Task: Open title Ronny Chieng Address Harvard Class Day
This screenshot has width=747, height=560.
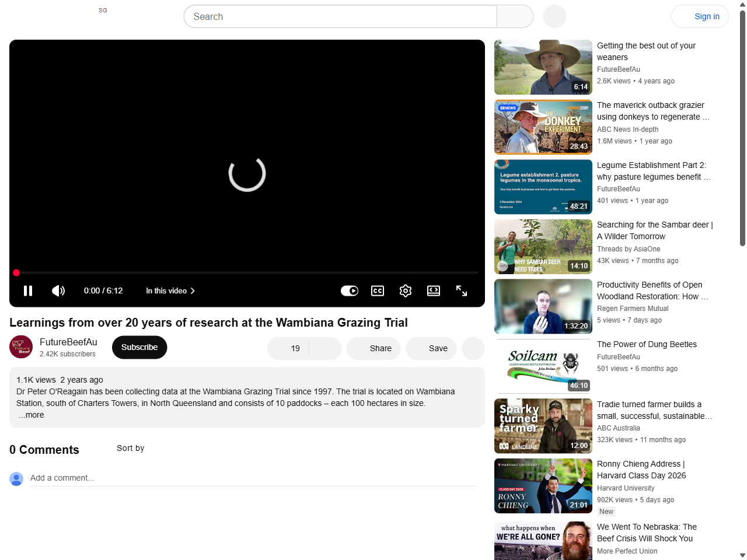Action: click(x=641, y=470)
